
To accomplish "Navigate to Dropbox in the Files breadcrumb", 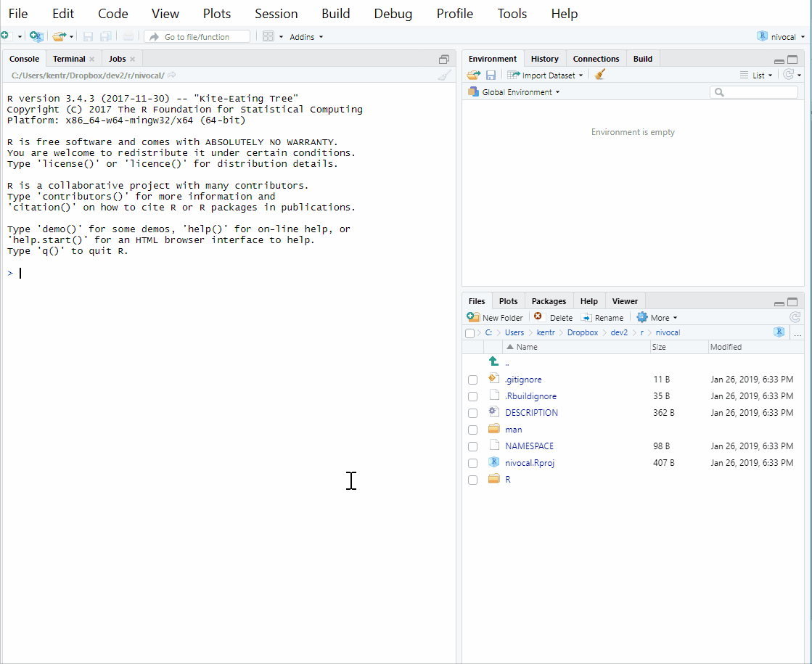I will click(x=582, y=332).
